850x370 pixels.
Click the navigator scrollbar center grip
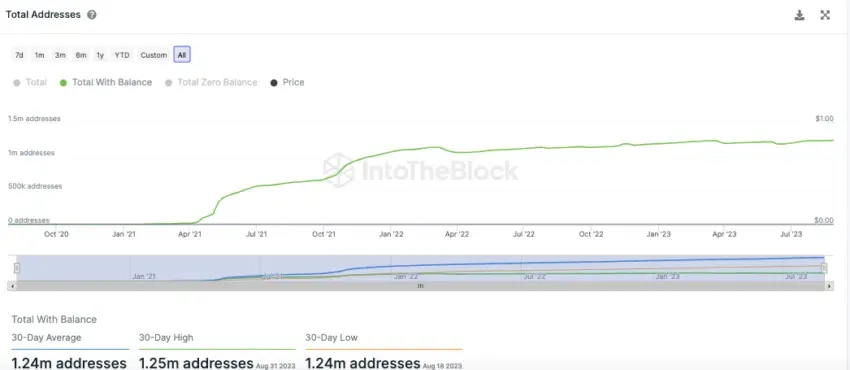pos(420,286)
